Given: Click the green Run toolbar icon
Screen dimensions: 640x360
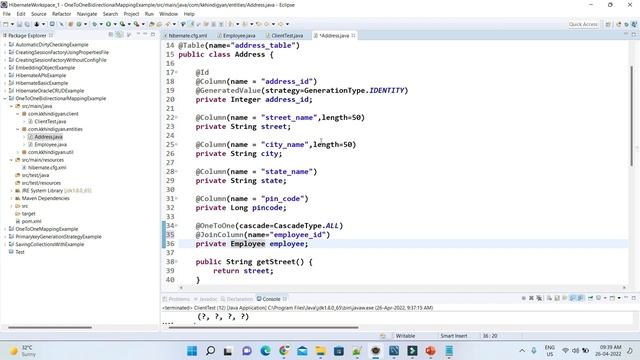Looking at the screenshot, I should (x=108, y=24).
